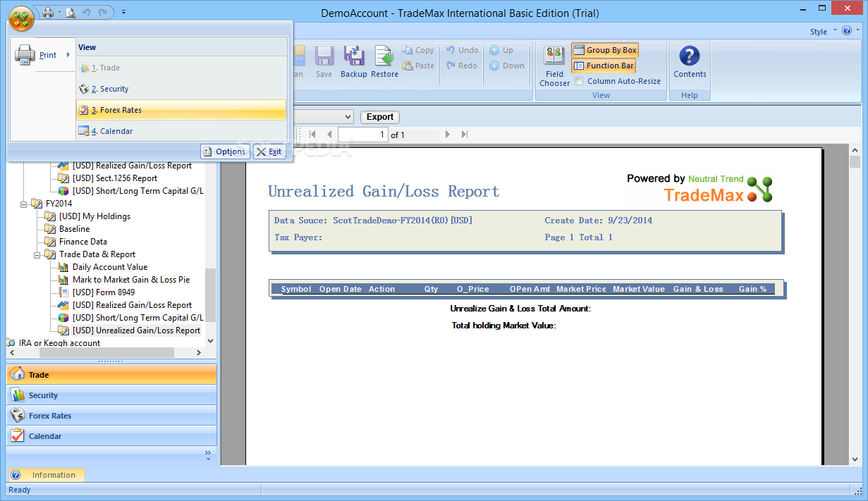The width and height of the screenshot is (868, 501).
Task: Go to last report page
Action: click(x=464, y=134)
